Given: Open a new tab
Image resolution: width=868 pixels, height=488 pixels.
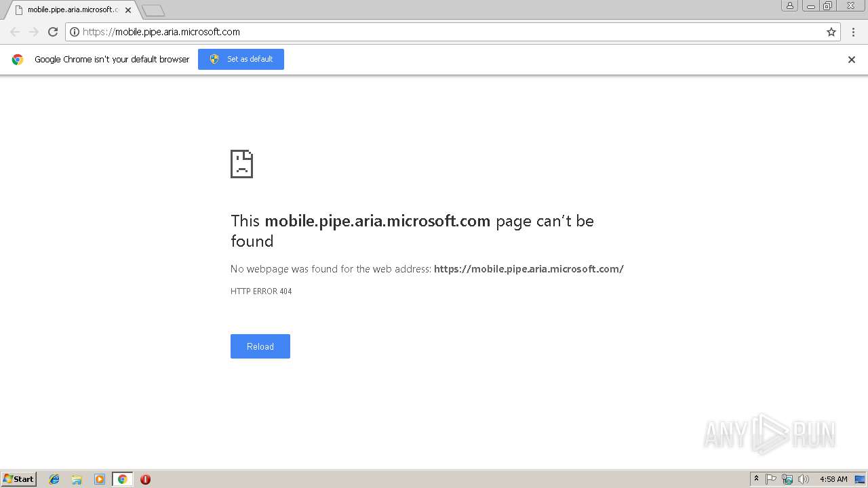Looking at the screenshot, I should point(153,10).
